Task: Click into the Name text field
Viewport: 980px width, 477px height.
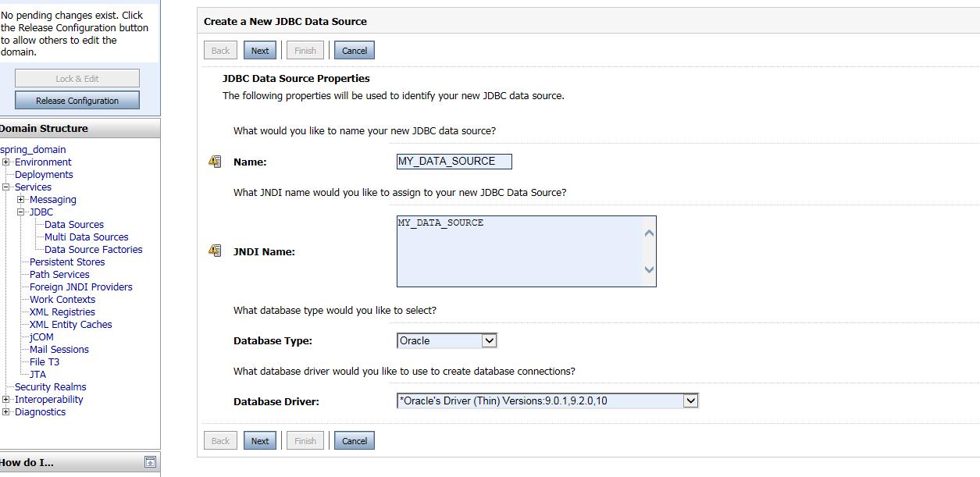Action: click(454, 162)
